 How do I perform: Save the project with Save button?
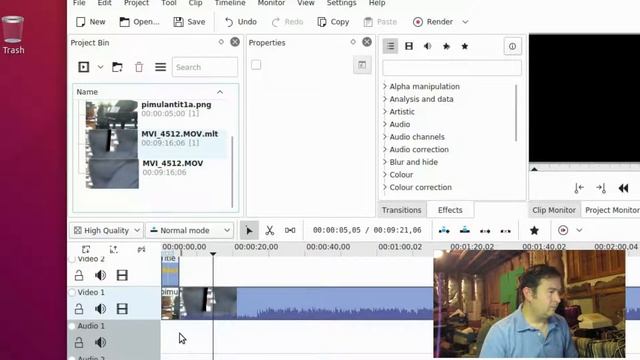pyautogui.click(x=189, y=22)
